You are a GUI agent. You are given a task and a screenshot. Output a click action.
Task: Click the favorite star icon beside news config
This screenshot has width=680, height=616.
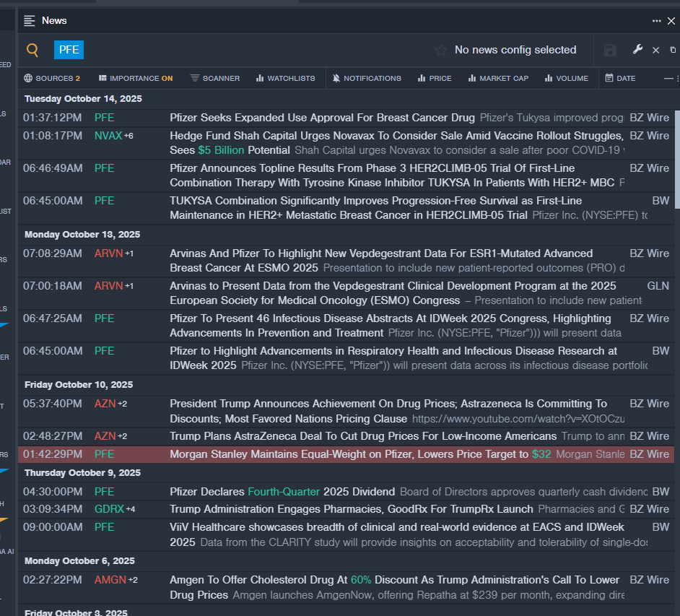[x=441, y=51]
